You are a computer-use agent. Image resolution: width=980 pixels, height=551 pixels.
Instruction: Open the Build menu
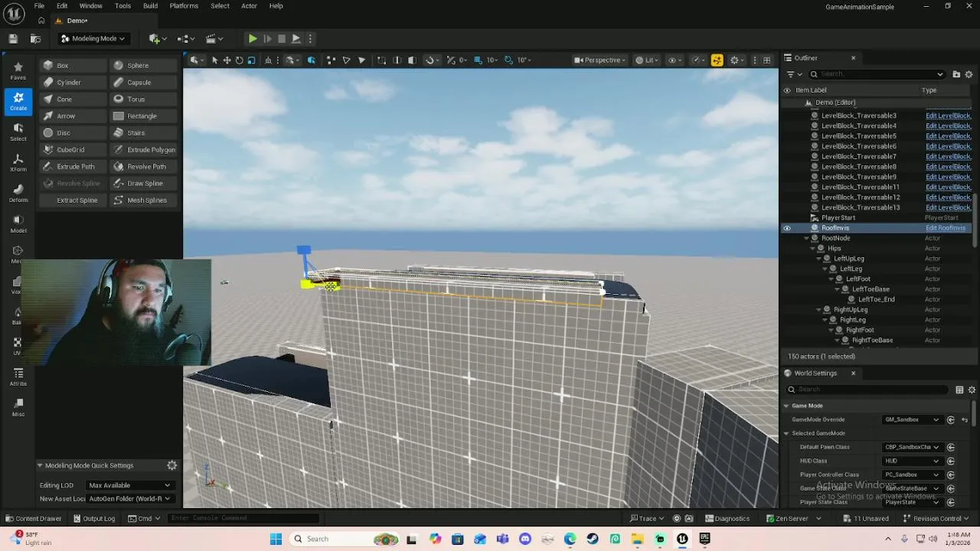[x=150, y=6]
